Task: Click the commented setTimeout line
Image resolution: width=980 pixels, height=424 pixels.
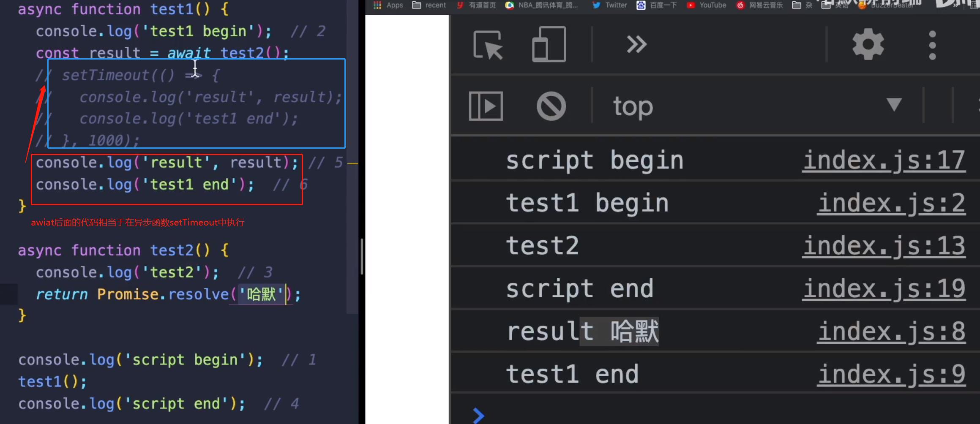Action: [128, 75]
